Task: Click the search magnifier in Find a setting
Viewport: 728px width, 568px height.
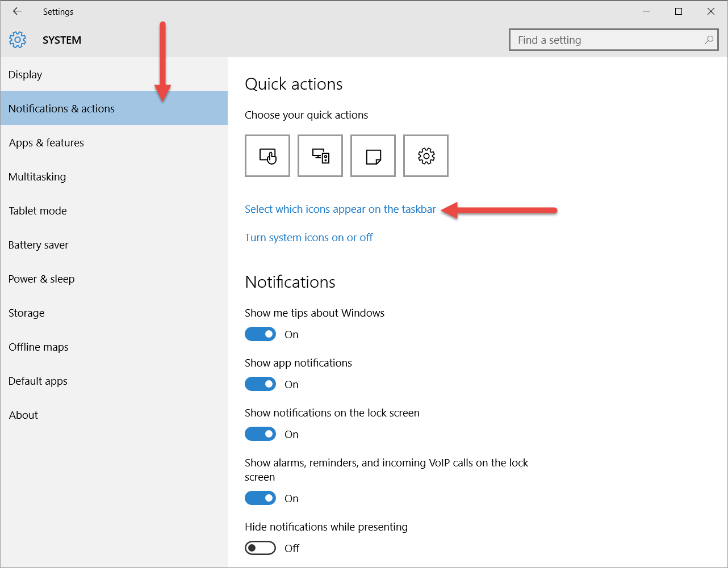Action: (709, 40)
